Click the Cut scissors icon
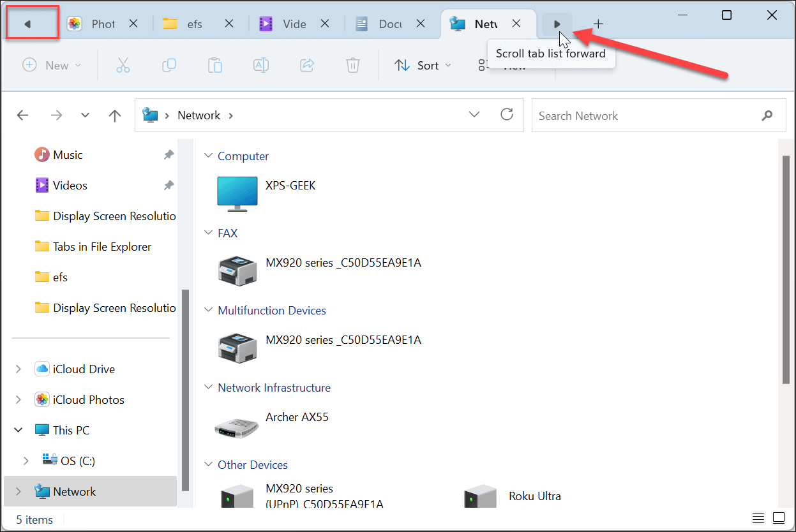Image resolution: width=796 pixels, height=532 pixels. [123, 65]
